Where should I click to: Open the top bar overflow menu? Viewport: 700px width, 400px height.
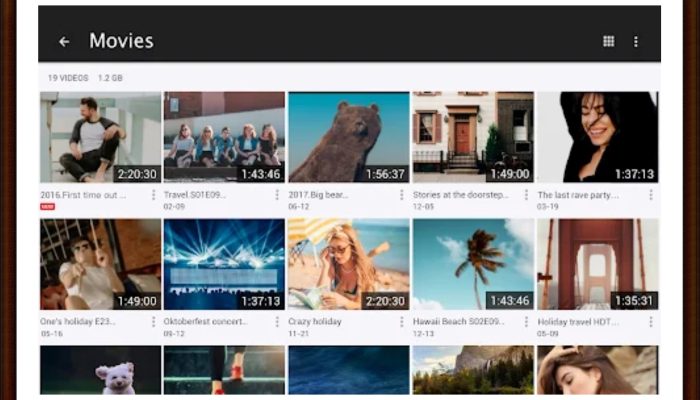[636, 42]
